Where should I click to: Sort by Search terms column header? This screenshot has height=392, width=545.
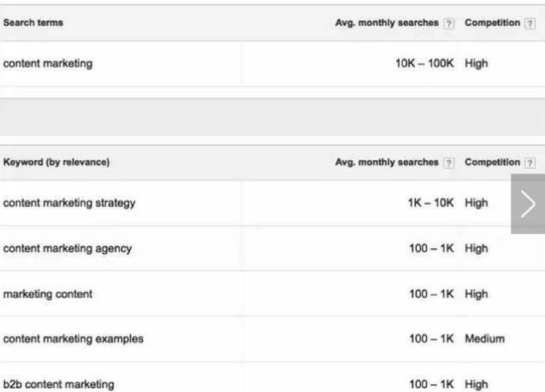[x=33, y=23]
